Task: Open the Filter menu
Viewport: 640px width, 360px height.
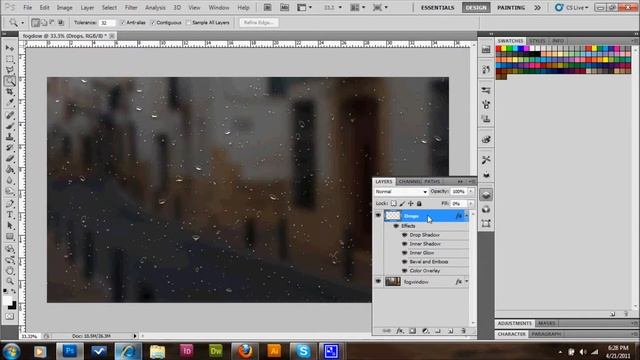Action: tap(131, 7)
